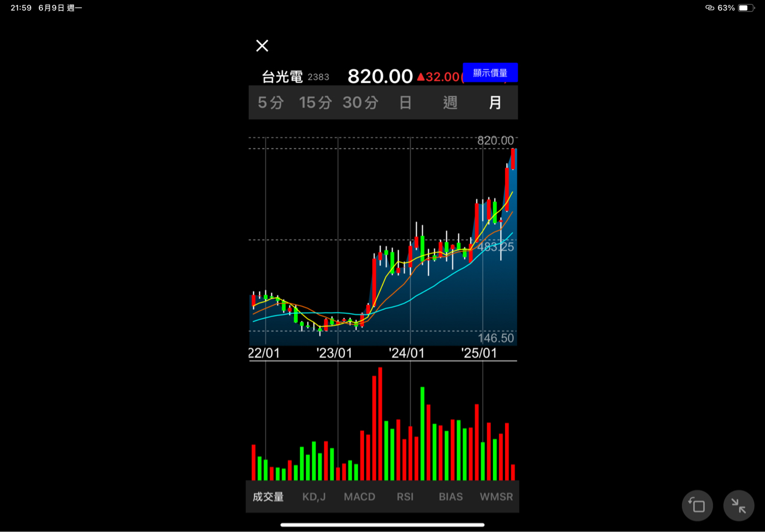Image resolution: width=765 pixels, height=532 pixels.
Task: Show the 成交量 volume indicator
Action: [268, 497]
